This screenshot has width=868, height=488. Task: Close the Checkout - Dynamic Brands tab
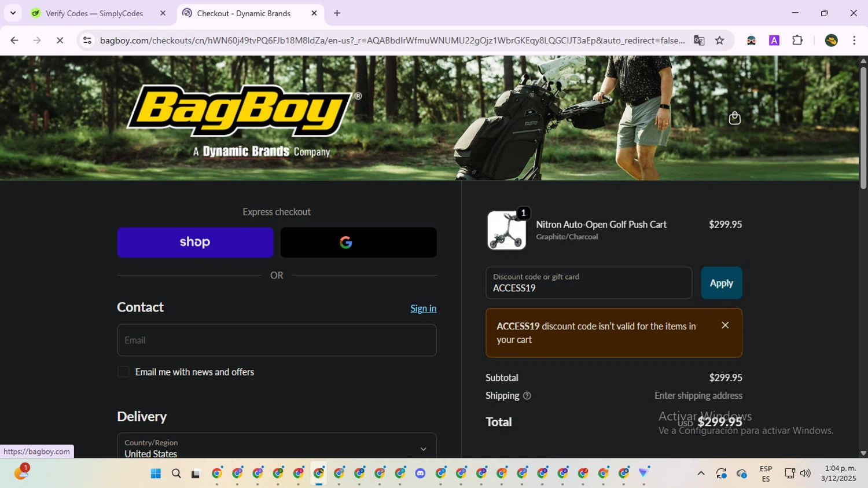(314, 13)
